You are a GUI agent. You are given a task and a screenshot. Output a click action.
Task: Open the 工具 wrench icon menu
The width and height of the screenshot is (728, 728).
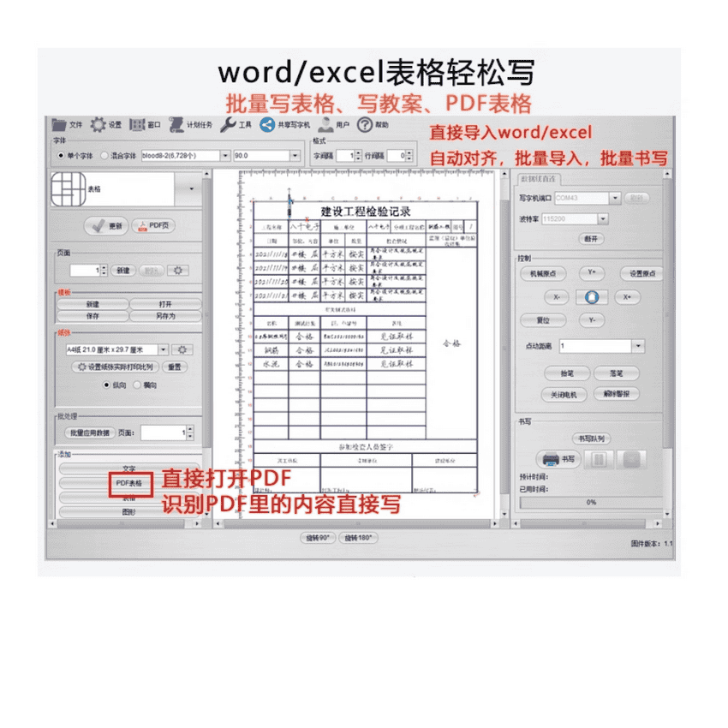click(236, 124)
